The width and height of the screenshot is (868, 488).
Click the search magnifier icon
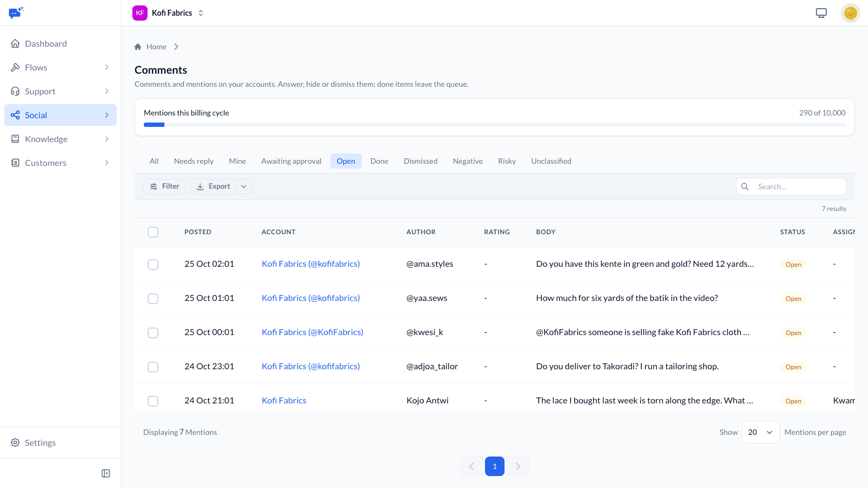745,187
